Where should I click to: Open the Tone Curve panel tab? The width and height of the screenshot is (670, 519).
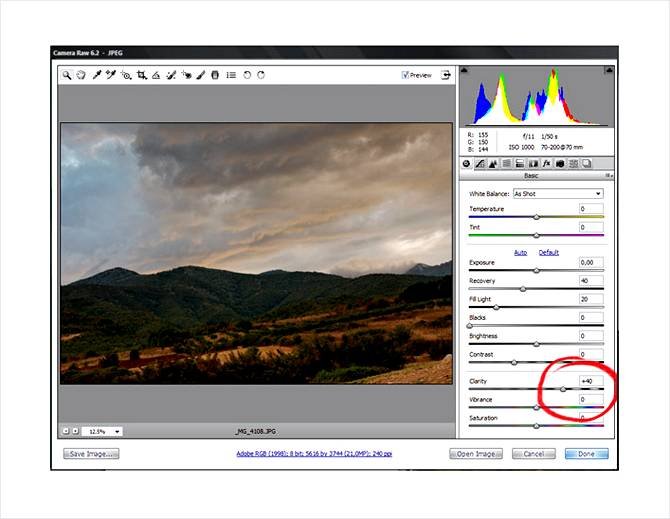click(480, 163)
